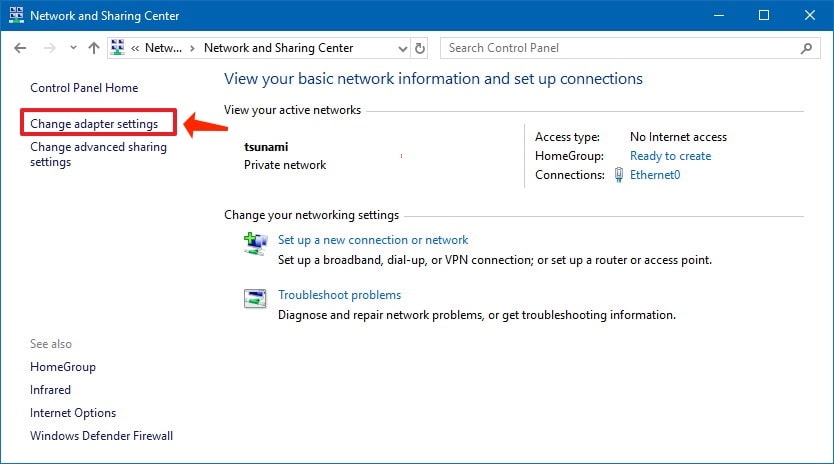
Task: Click the Refresh button in address bar
Action: pos(420,48)
